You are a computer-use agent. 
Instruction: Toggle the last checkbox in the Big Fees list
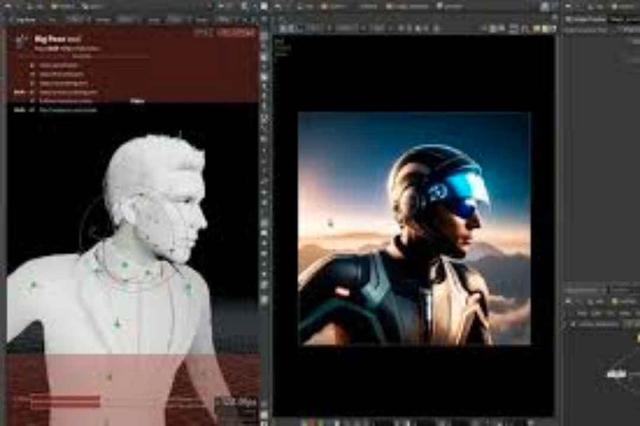tap(32, 110)
